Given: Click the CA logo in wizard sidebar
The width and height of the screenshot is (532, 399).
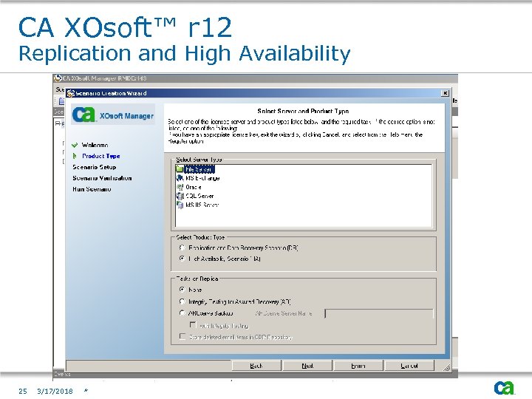Looking at the screenshot, I should pos(83,115).
